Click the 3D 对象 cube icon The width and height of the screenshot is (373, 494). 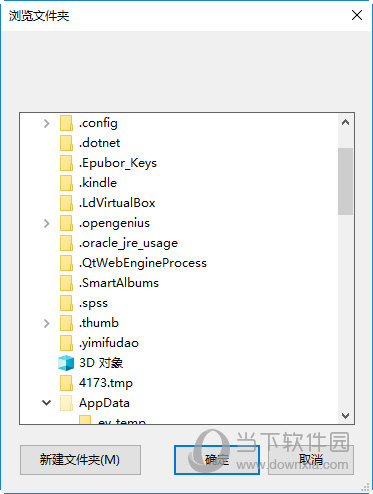point(66,363)
